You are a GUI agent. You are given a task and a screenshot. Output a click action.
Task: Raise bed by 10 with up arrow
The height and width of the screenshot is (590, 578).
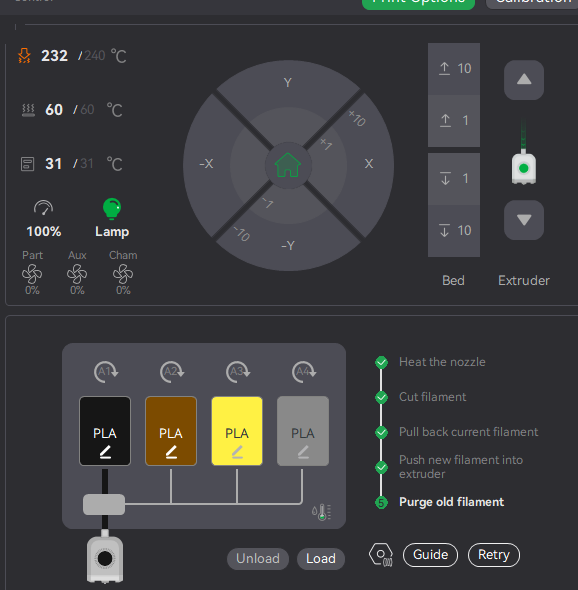(x=454, y=68)
